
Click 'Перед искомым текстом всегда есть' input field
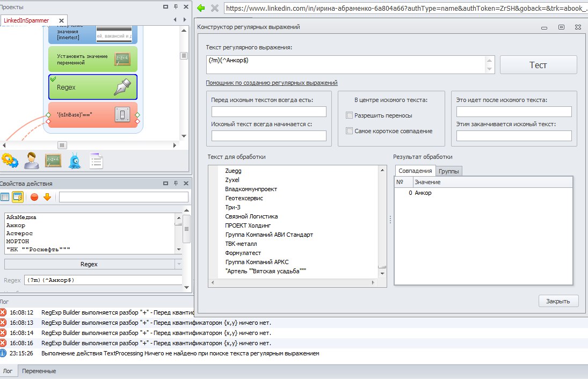(x=269, y=112)
